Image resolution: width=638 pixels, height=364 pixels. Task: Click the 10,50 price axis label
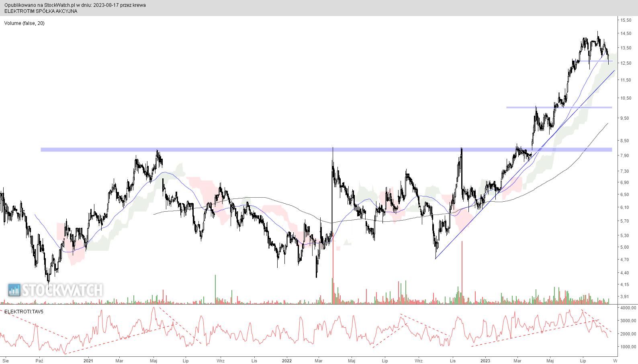(626, 98)
